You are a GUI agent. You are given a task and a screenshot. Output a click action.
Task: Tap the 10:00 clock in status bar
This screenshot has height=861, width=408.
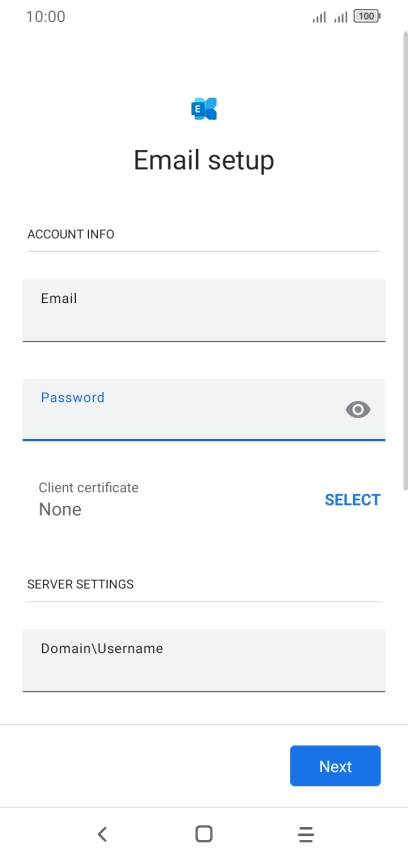[x=46, y=17]
